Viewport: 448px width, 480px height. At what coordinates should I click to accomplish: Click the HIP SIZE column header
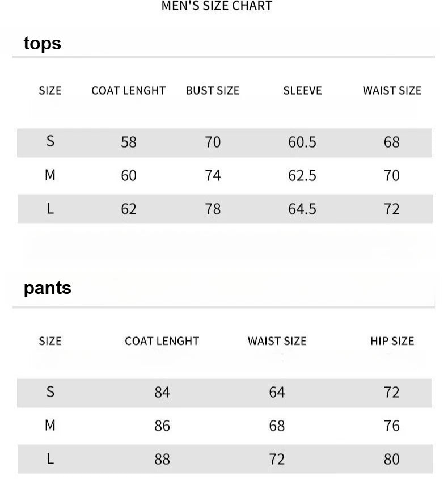tap(392, 341)
